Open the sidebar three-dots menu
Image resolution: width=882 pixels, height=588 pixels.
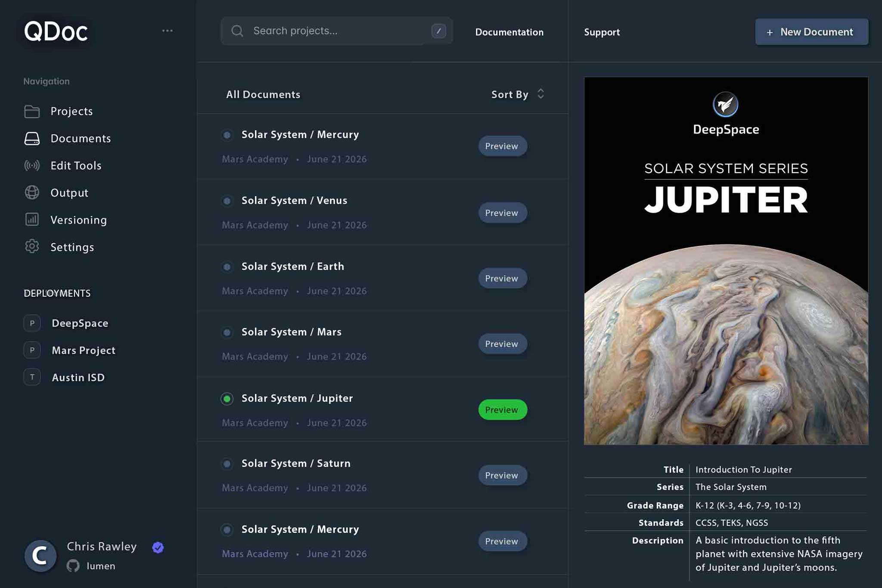(167, 31)
